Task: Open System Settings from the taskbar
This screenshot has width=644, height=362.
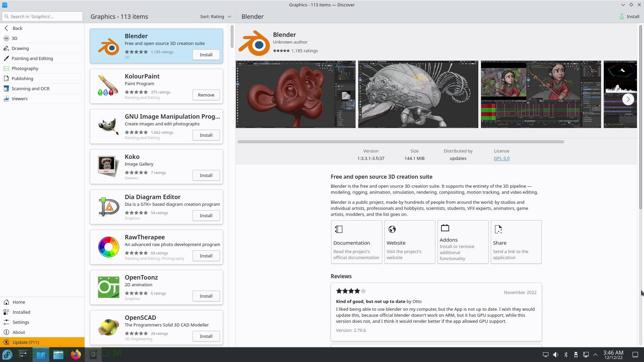Action: point(23,354)
